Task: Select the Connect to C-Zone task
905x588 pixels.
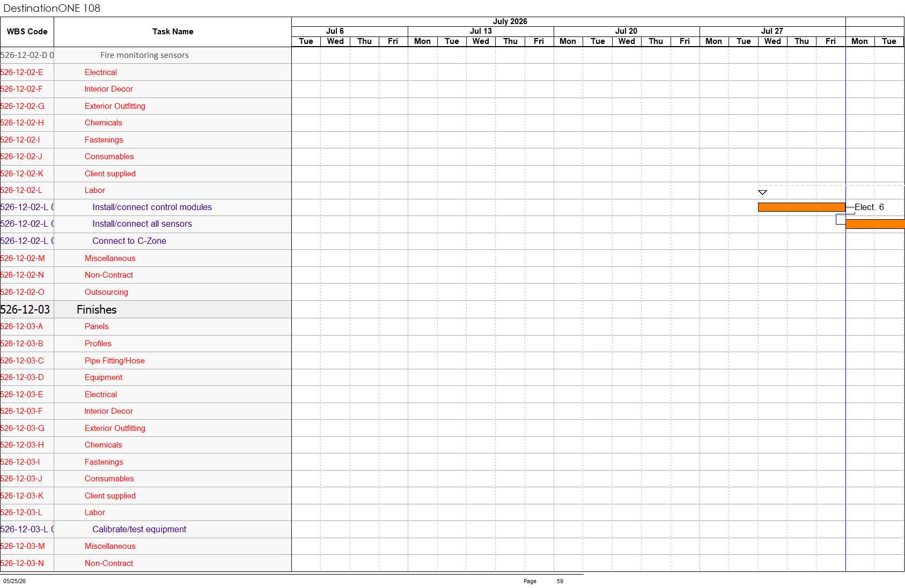Action: pyautogui.click(x=129, y=241)
